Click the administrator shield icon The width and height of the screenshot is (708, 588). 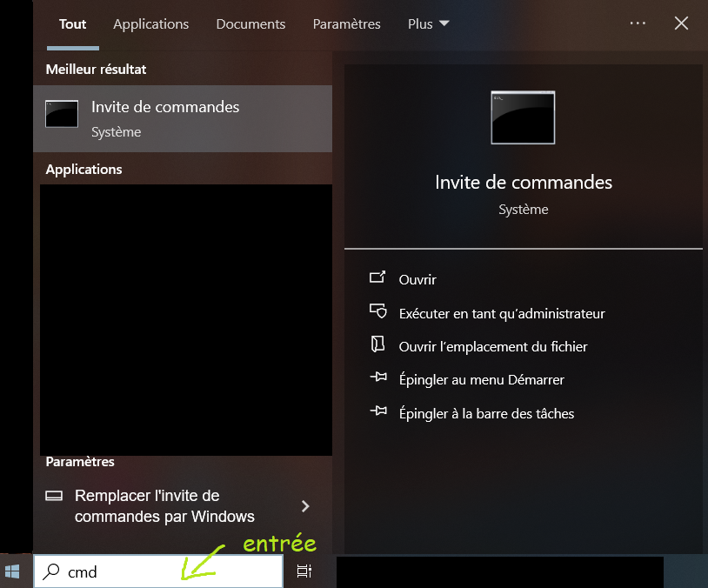click(x=378, y=311)
